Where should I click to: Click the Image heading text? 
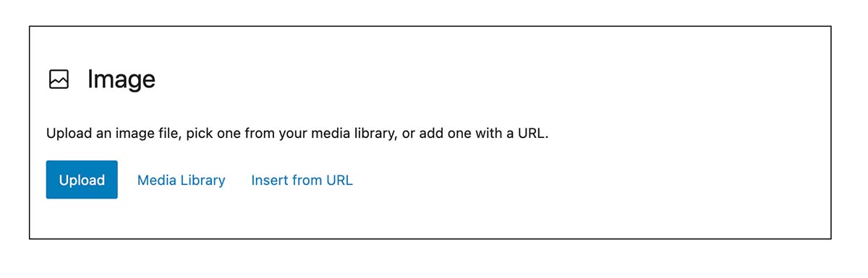[122, 79]
